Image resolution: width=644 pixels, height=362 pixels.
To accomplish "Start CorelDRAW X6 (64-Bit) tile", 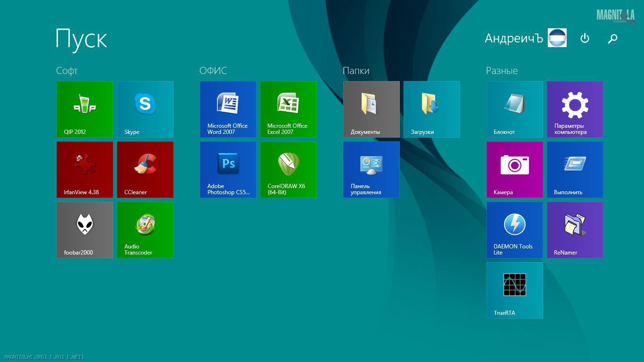I will [x=289, y=170].
